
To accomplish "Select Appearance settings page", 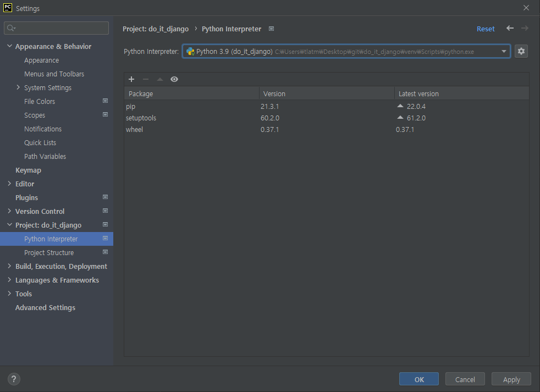I will coord(41,60).
